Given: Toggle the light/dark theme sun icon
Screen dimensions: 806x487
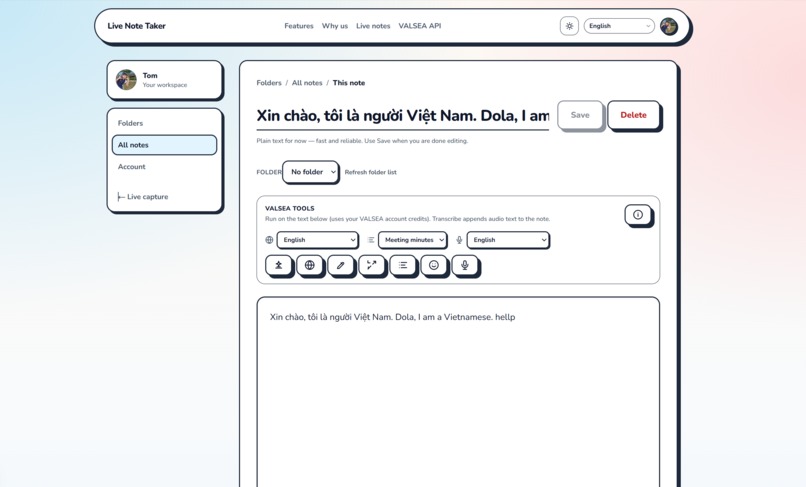Looking at the screenshot, I should click(x=569, y=26).
